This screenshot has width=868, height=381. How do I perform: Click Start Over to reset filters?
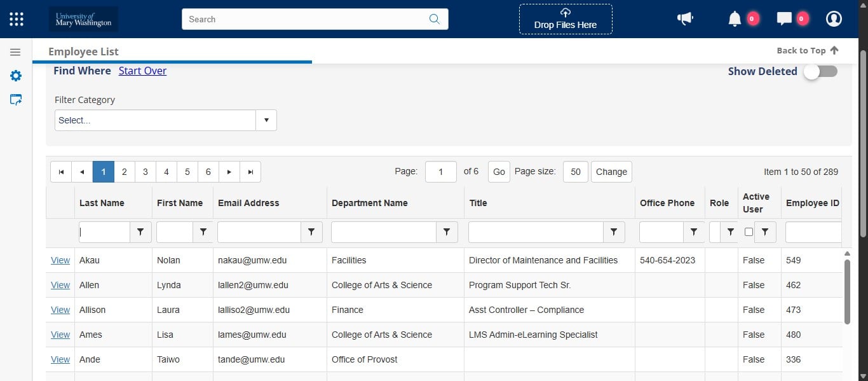(142, 71)
